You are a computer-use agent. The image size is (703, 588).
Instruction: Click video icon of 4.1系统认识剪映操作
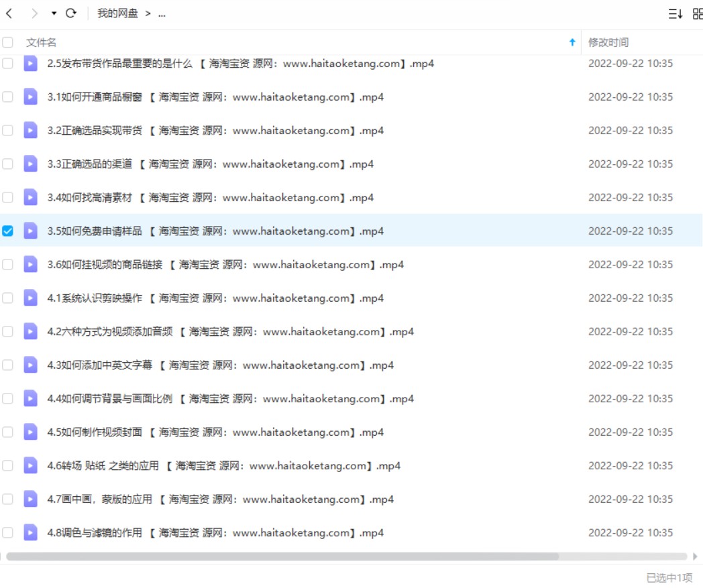[30, 298]
